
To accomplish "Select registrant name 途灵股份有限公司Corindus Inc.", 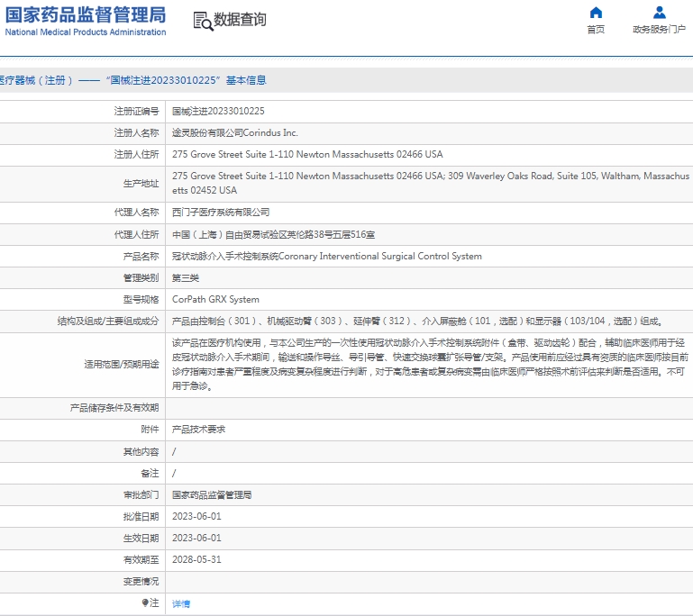I will click(x=235, y=133).
